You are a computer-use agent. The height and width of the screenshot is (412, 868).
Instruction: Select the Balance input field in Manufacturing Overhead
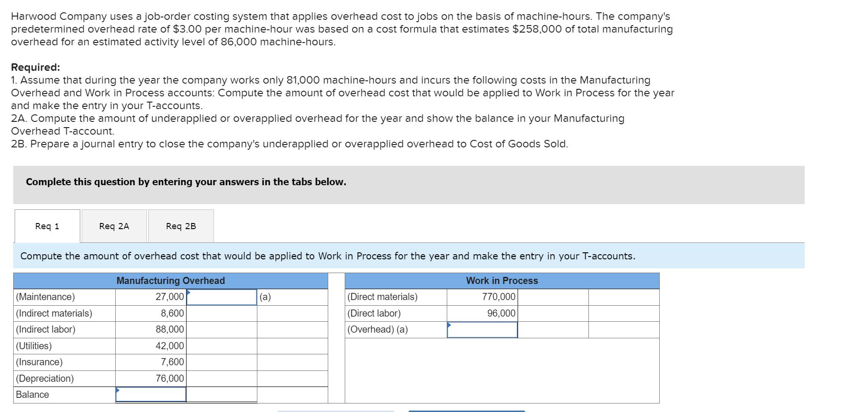151,395
